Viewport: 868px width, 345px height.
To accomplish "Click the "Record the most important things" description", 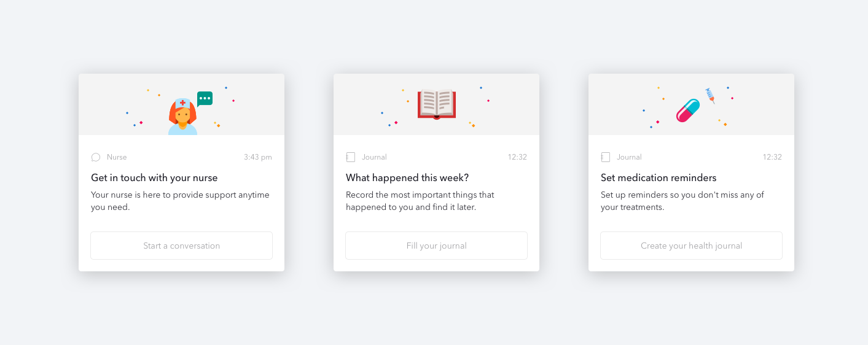I will click(x=420, y=201).
